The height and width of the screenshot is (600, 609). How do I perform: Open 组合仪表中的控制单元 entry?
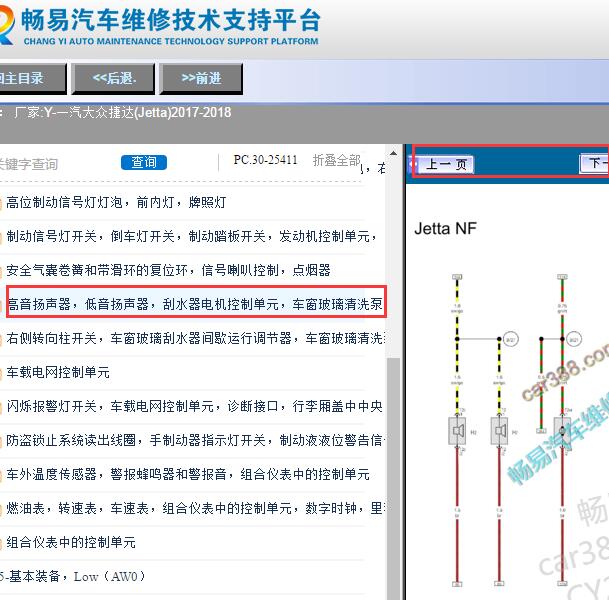(x=71, y=542)
